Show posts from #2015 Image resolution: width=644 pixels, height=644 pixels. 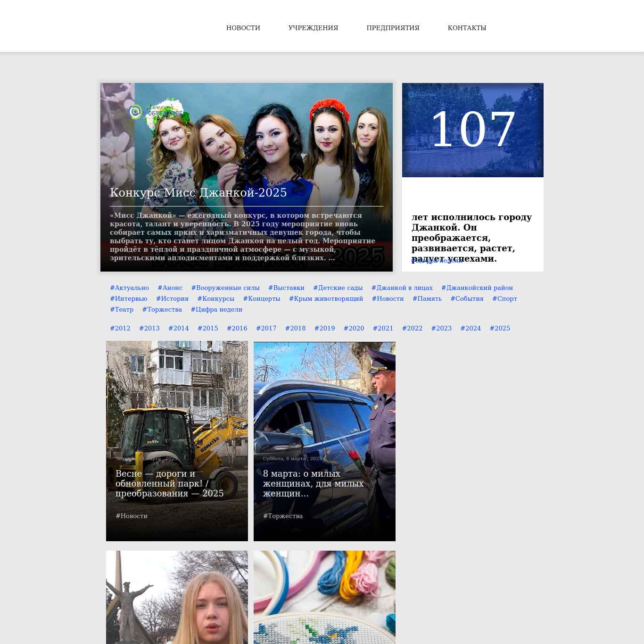pyautogui.click(x=208, y=328)
